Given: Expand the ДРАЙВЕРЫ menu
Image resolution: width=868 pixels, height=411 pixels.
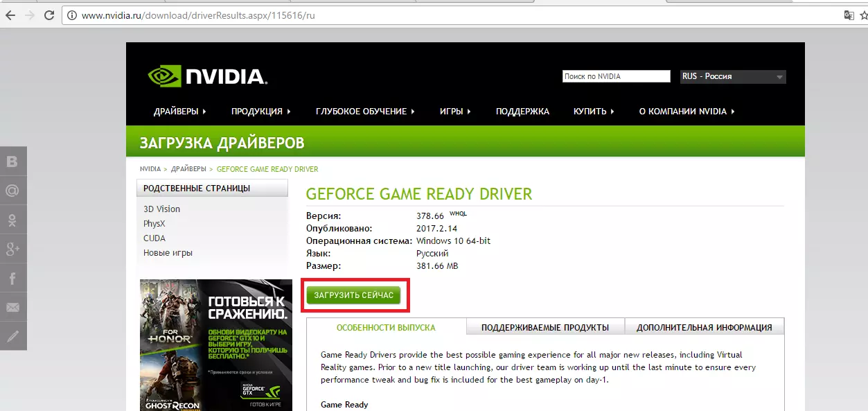Looking at the screenshot, I should click(180, 112).
